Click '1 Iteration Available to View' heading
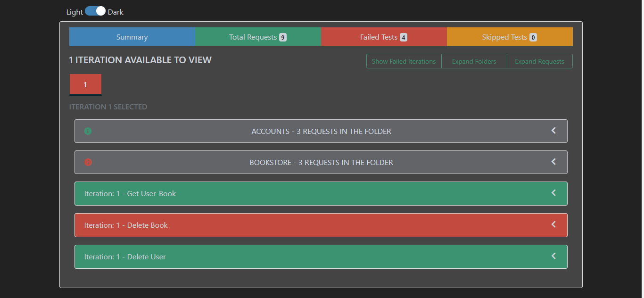This screenshot has height=298, width=644. [x=140, y=60]
